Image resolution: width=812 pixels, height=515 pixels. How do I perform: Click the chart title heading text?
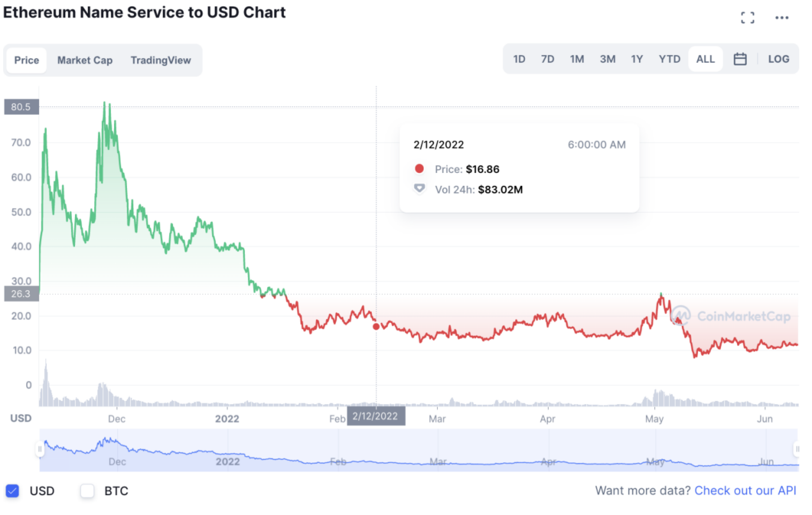[144, 12]
